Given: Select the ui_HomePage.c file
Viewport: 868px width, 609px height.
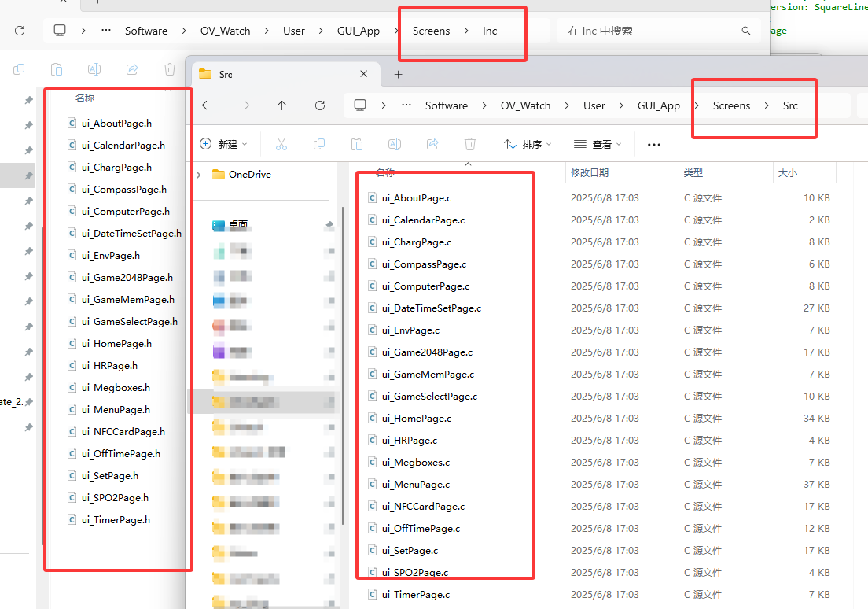Looking at the screenshot, I should coord(417,419).
